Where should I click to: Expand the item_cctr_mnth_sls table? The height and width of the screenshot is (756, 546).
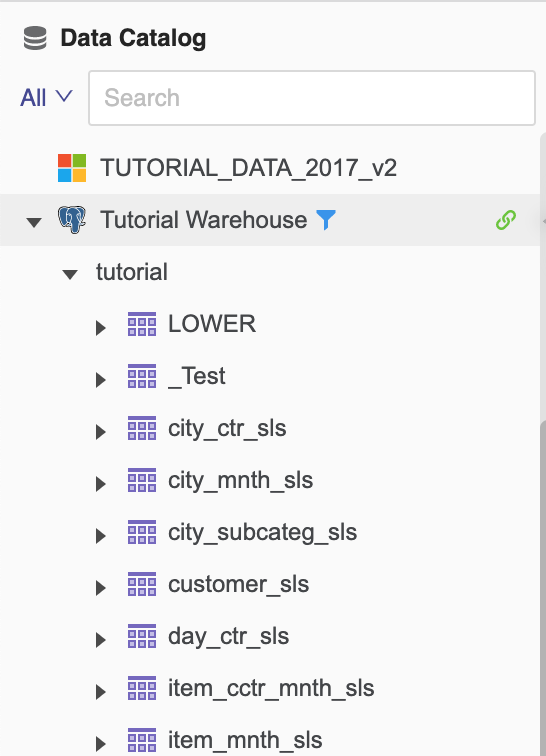[101, 692]
